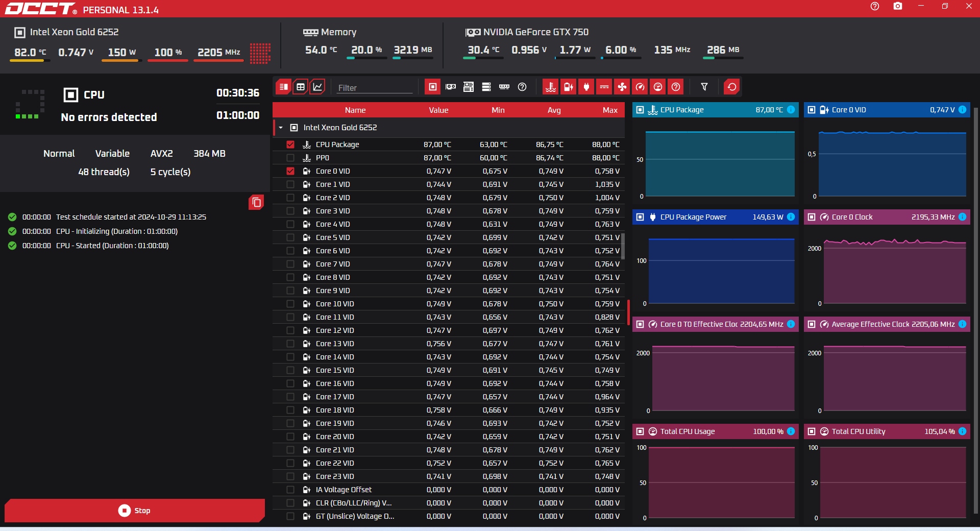Toggle the unknown sensor type filter
The width and height of the screenshot is (980, 531).
pos(676,87)
